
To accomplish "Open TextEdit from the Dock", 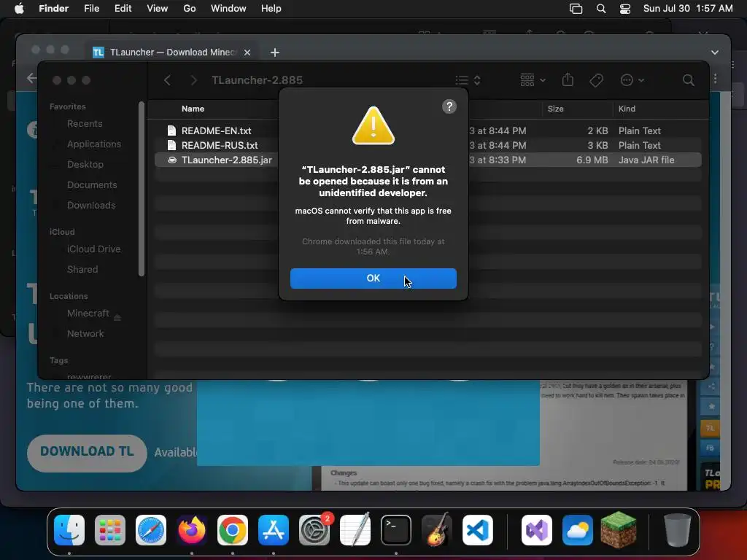I will pyautogui.click(x=355, y=529).
